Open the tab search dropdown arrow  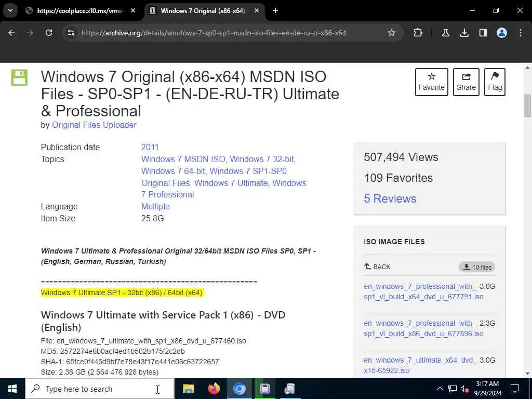click(10, 10)
